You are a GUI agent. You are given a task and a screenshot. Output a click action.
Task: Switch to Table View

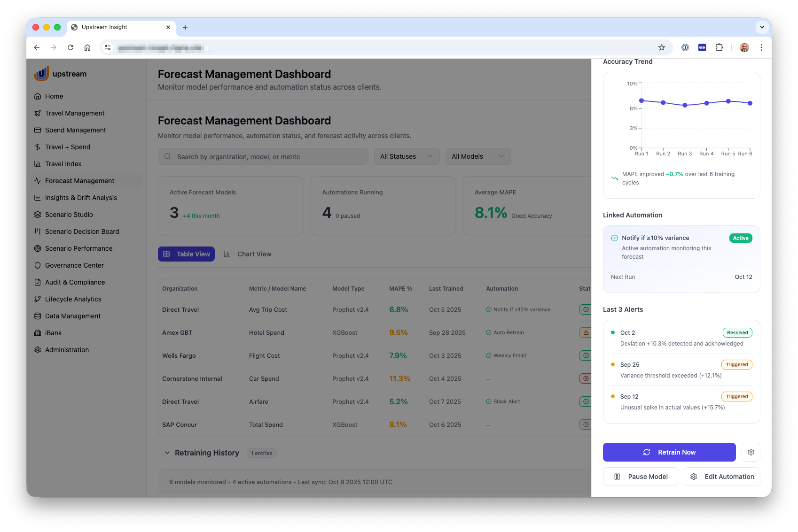pos(186,254)
